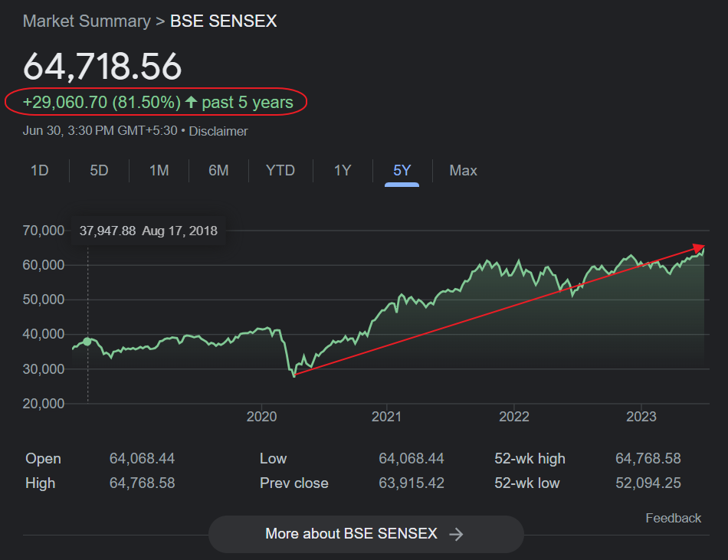Switch chart to YTD range
The width and height of the screenshot is (728, 560).
tap(280, 170)
